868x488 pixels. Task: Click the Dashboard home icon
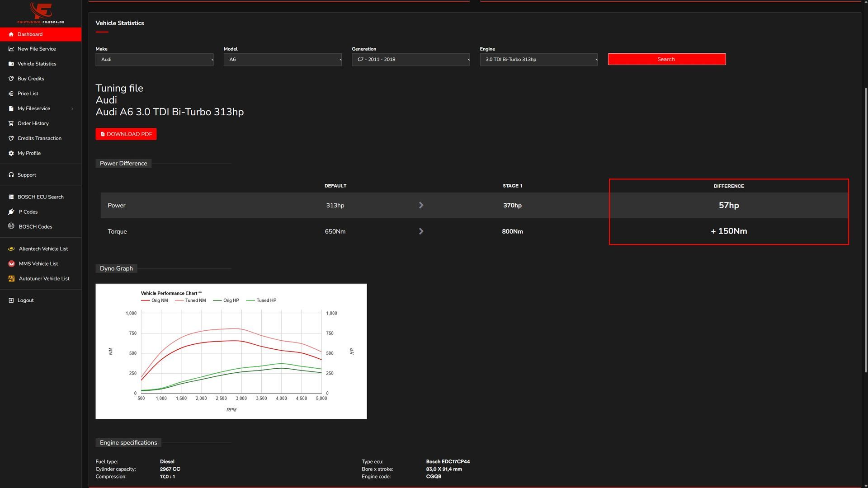click(11, 34)
